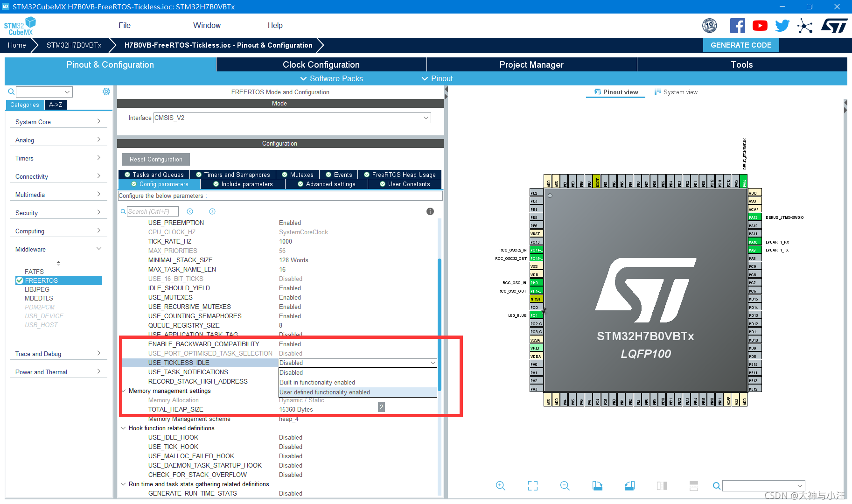Viewport: 852px width, 504px height.
Task: Click the ST logo in the top right
Action: pyautogui.click(x=835, y=26)
